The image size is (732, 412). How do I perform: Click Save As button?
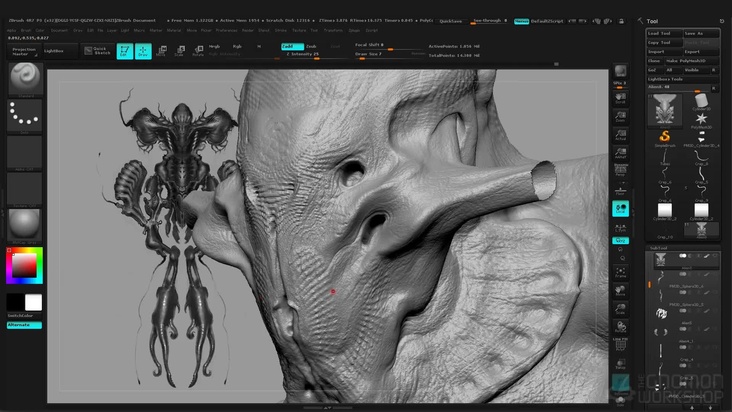(x=701, y=33)
